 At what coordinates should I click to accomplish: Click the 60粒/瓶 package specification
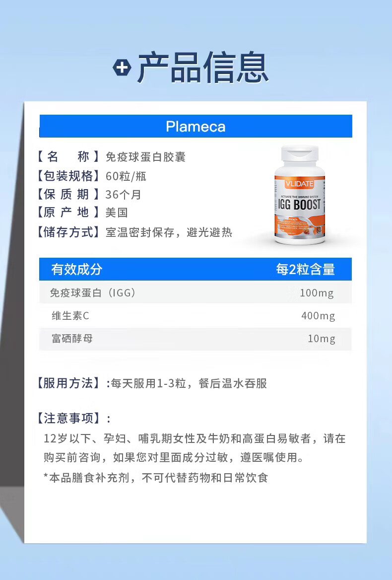[x=126, y=176]
